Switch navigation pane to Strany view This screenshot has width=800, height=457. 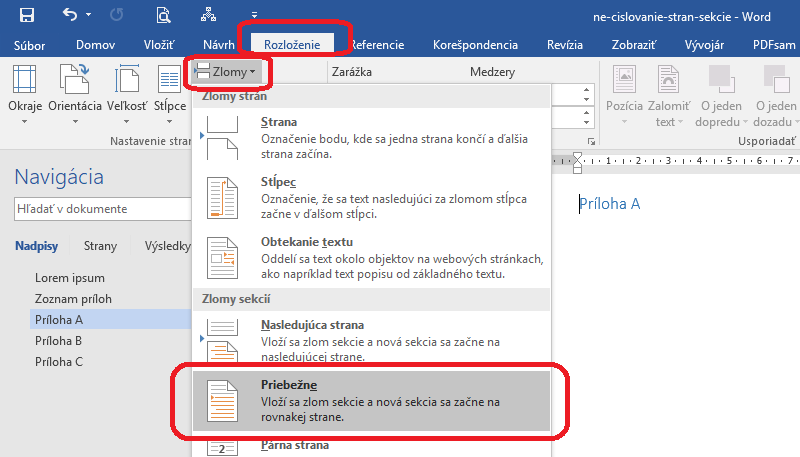point(100,246)
